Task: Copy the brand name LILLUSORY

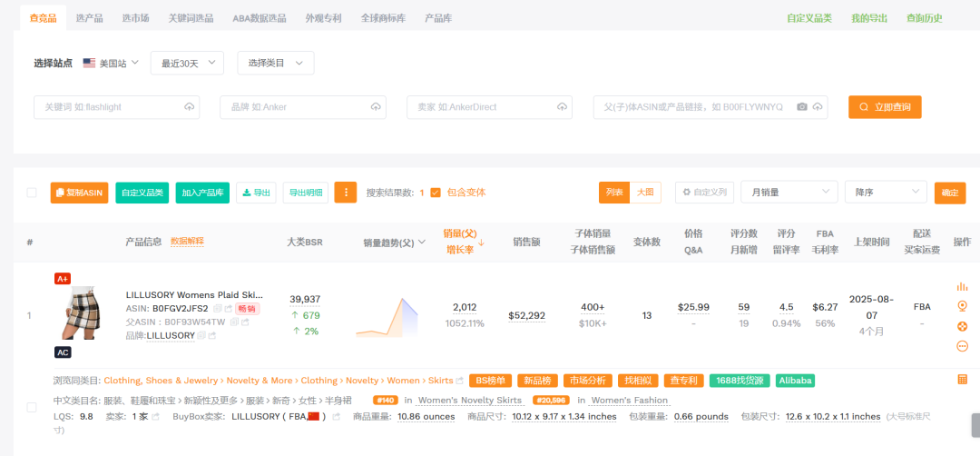Action: click(201, 336)
